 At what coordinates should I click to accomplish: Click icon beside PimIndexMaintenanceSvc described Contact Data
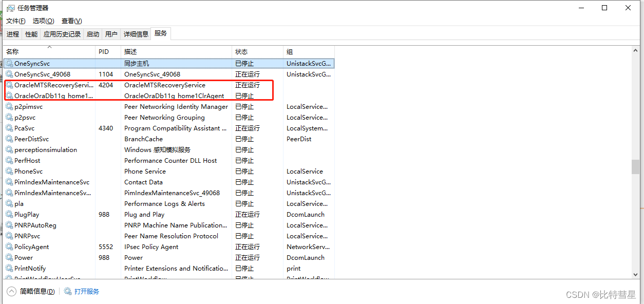(9, 182)
